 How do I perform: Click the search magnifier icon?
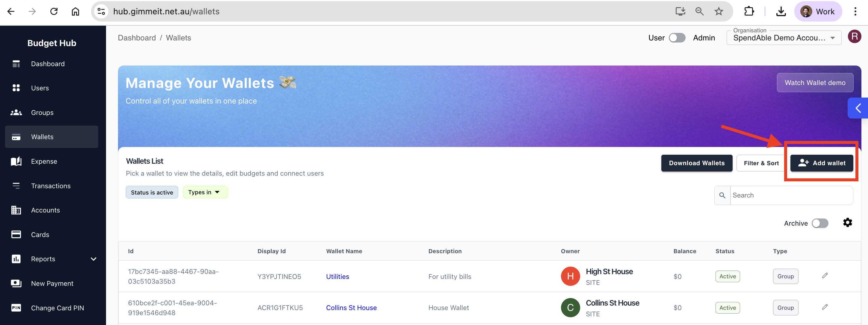click(x=722, y=195)
